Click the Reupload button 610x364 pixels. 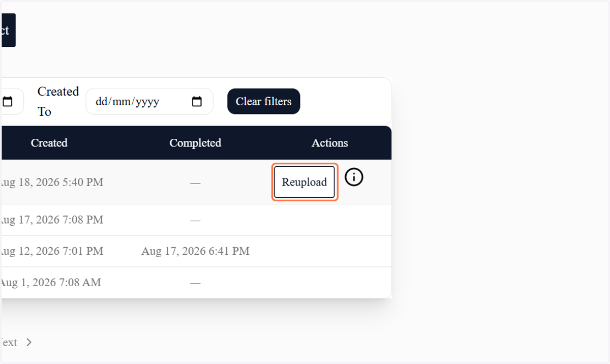304,182
